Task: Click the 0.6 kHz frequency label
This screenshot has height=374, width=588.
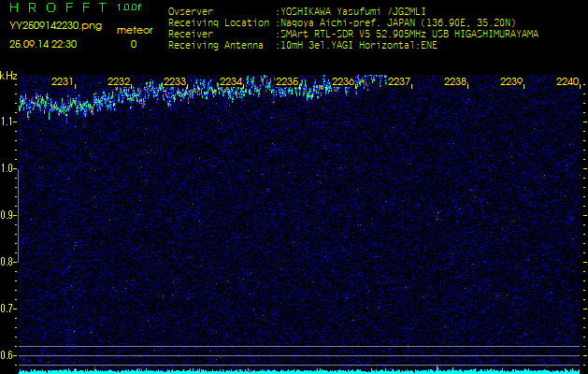Action: pos(7,355)
